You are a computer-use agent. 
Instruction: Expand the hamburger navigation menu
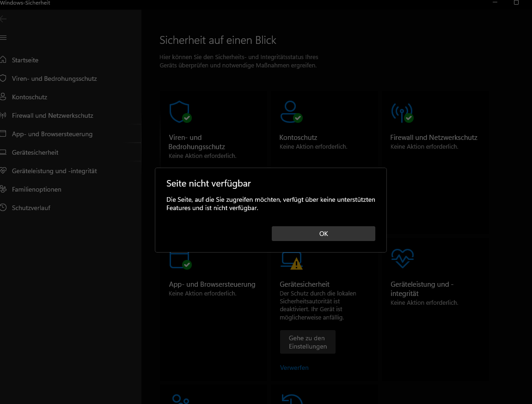pos(4,37)
